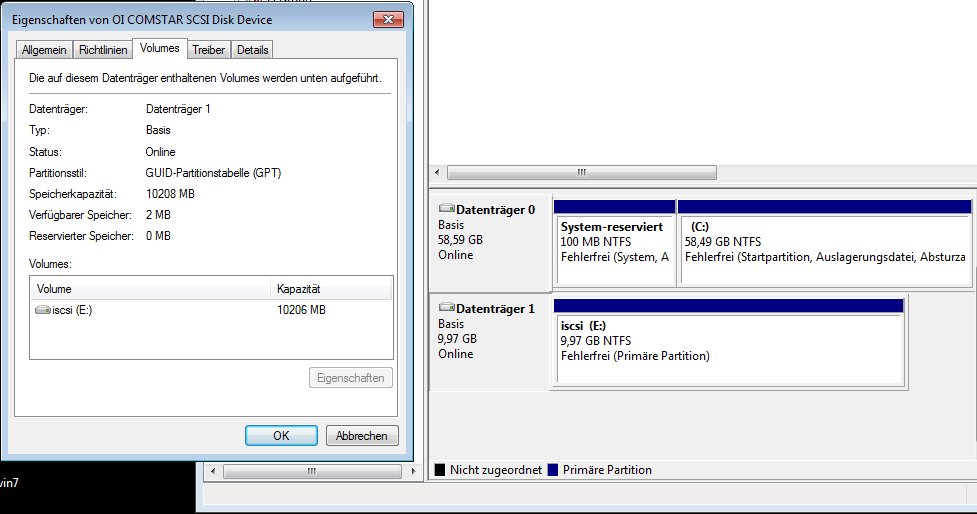Screen dimensions: 977x514
Task: Click the Fehlerfrei (Primäre Partition) status text
Action: [x=635, y=356]
